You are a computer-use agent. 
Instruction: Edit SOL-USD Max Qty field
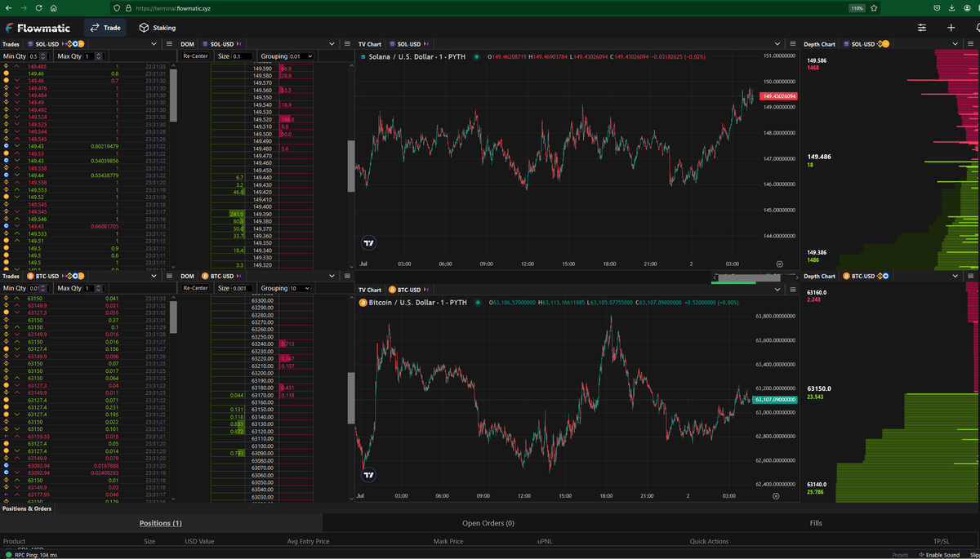pos(93,56)
